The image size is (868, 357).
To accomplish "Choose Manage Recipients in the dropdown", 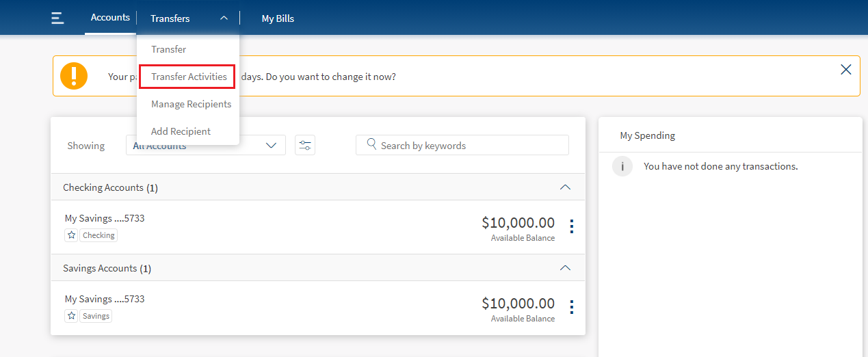I will click(x=191, y=104).
